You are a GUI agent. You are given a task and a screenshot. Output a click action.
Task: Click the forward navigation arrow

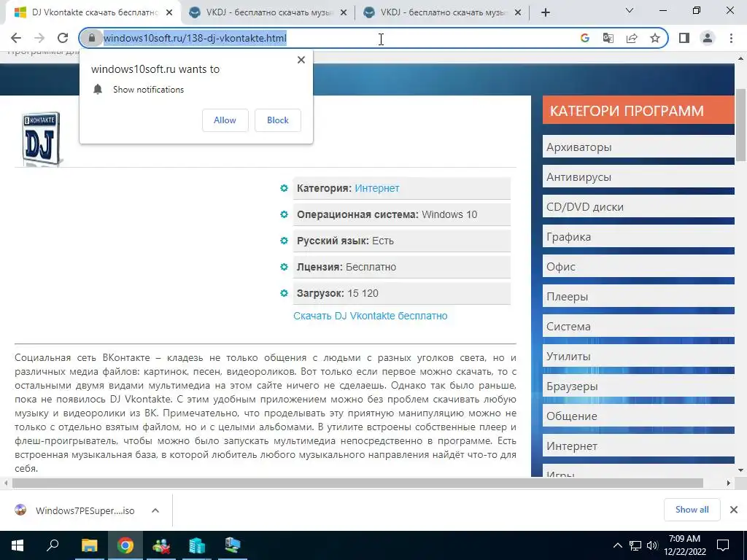tap(39, 38)
